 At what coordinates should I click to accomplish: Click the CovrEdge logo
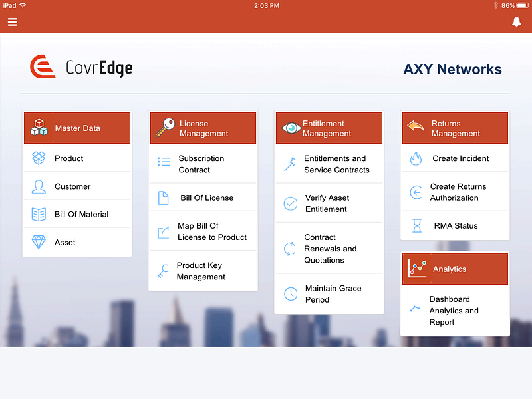click(81, 67)
